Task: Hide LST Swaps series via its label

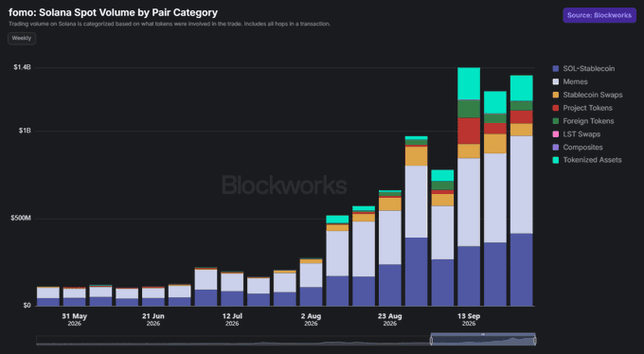Action: pos(581,134)
